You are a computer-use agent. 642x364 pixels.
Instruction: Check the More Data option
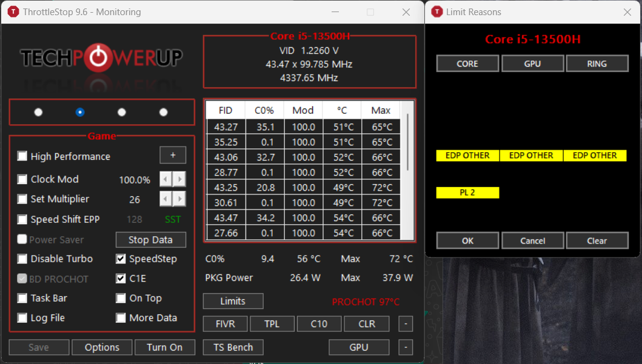pyautogui.click(x=121, y=318)
